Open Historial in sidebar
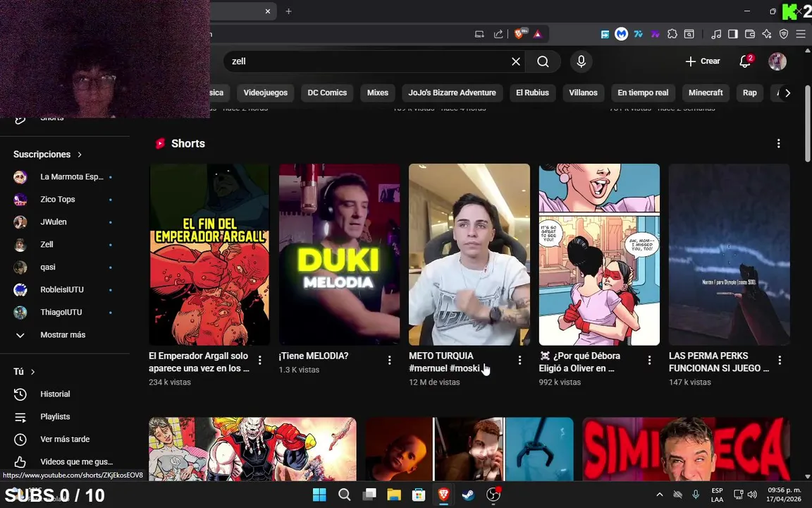This screenshot has width=812, height=508. (x=65, y=394)
